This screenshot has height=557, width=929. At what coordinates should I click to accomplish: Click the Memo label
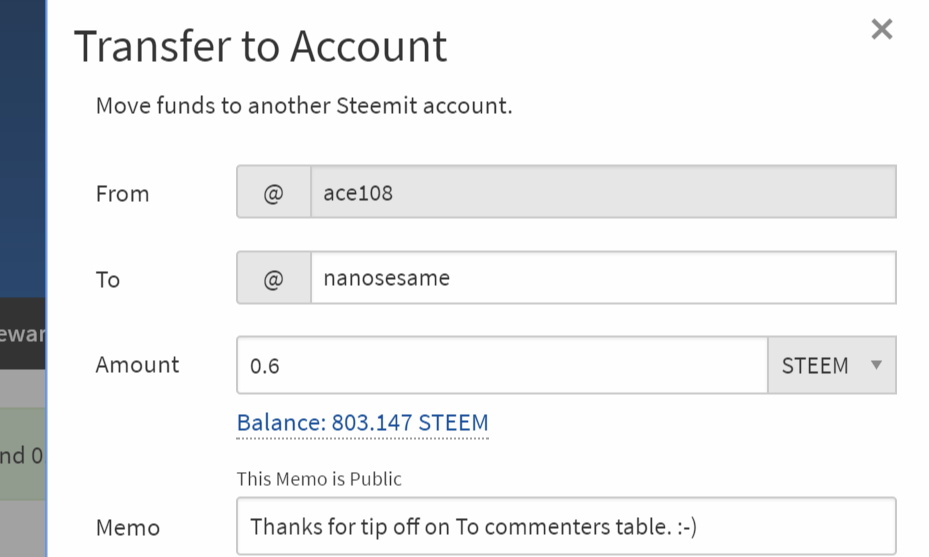[x=128, y=527]
